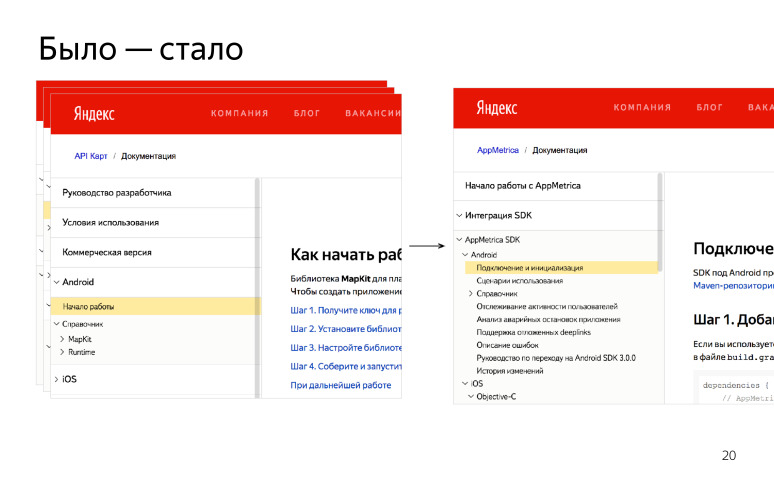Open Описание ошибок item
Screen dimensions: 774x484
tap(507, 345)
